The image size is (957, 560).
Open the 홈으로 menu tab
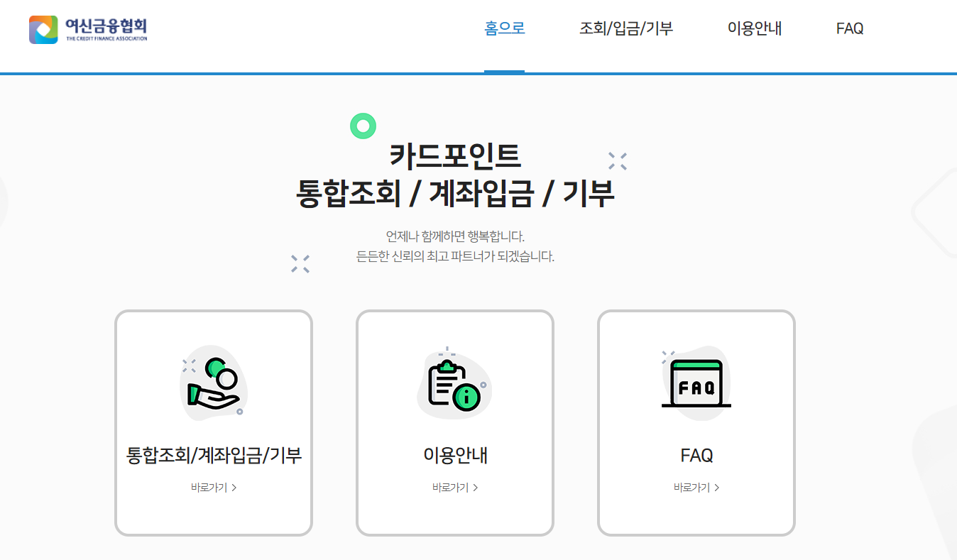[x=505, y=29]
